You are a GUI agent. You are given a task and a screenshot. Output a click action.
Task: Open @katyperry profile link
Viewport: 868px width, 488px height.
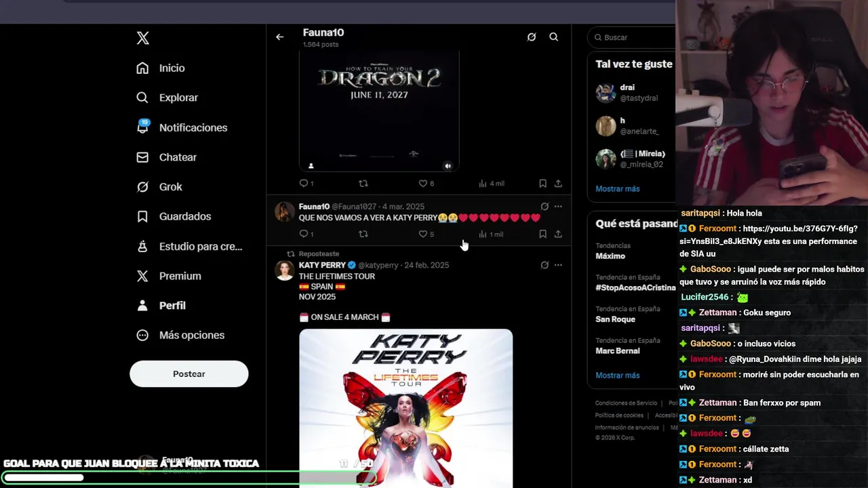pos(378,265)
